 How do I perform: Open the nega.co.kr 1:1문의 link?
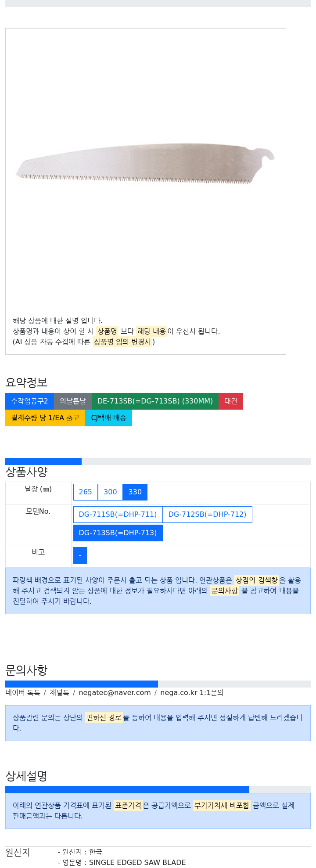[192, 692]
